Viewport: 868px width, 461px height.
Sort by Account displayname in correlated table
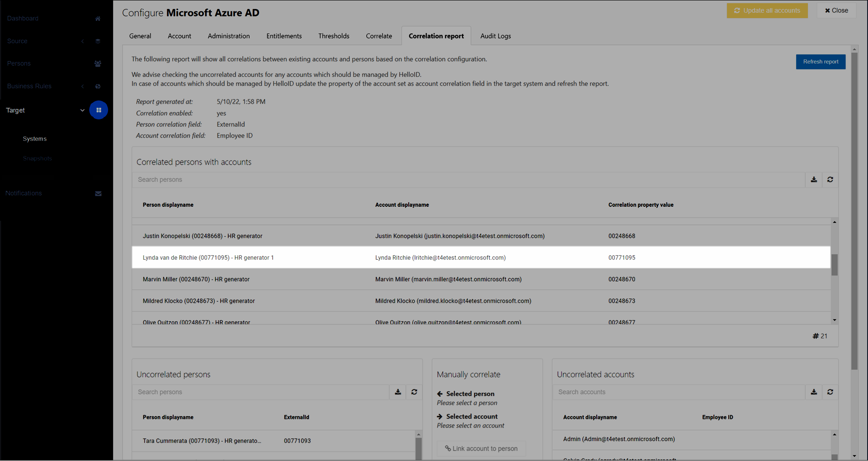pos(402,205)
